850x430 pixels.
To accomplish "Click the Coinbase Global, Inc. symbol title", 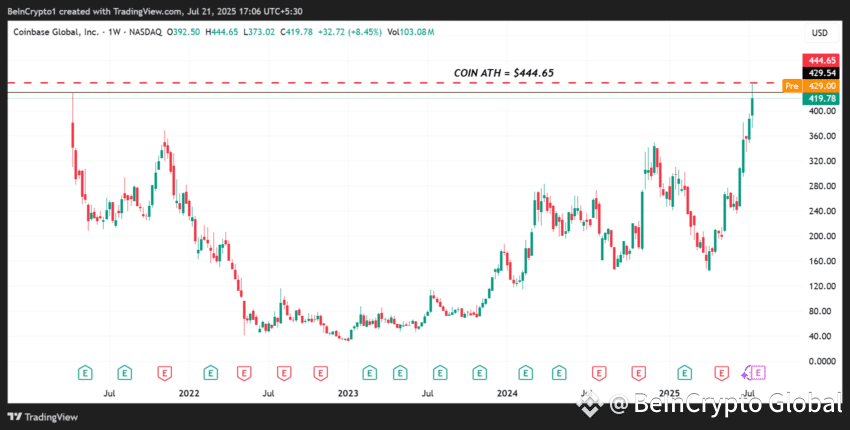I will pyautogui.click(x=56, y=33).
